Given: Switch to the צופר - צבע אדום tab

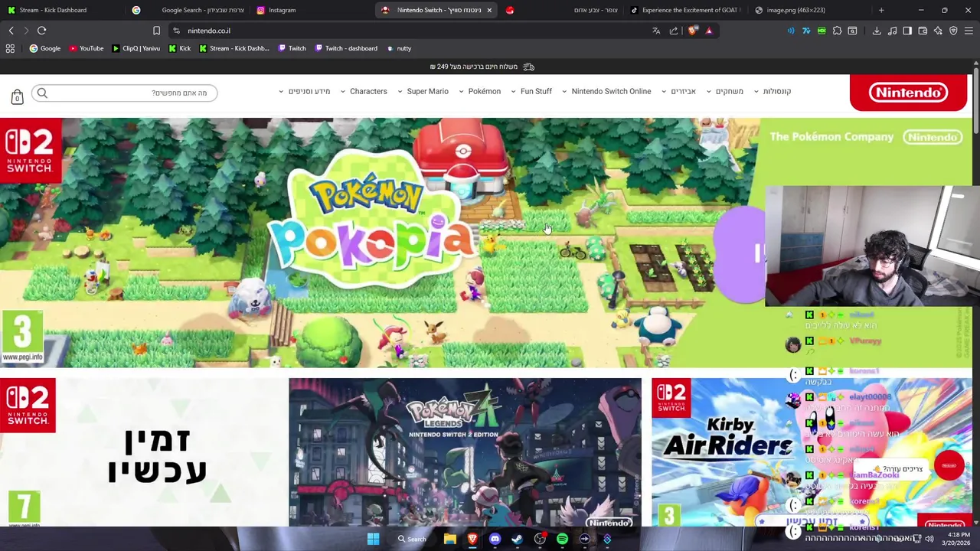Looking at the screenshot, I should [x=561, y=10].
